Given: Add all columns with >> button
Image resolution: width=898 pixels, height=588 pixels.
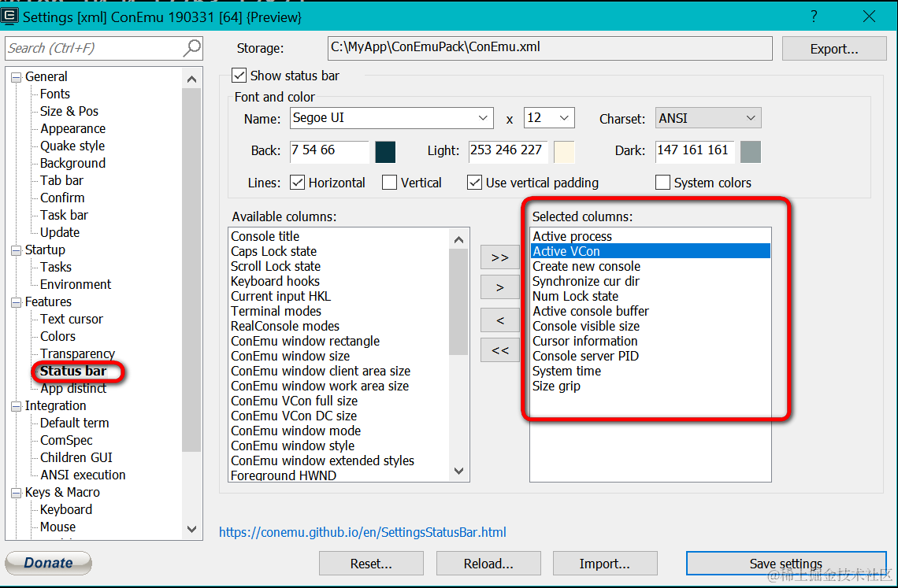Looking at the screenshot, I should (500, 257).
